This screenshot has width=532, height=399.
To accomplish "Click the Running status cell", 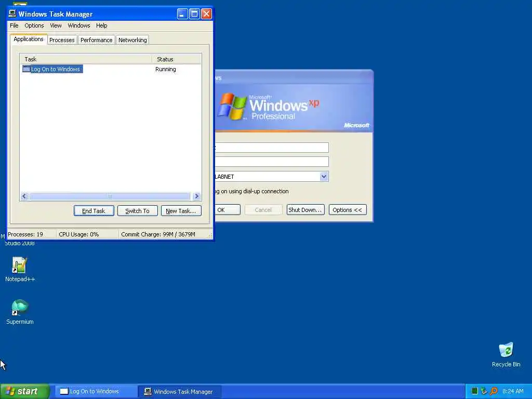I will coord(166,69).
